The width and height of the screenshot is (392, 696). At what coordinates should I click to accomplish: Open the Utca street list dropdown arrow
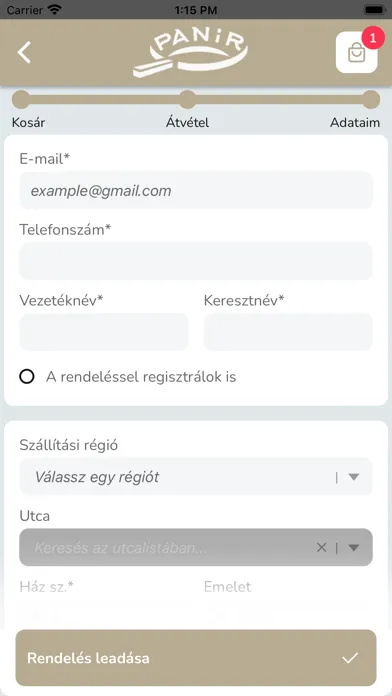(x=353, y=548)
